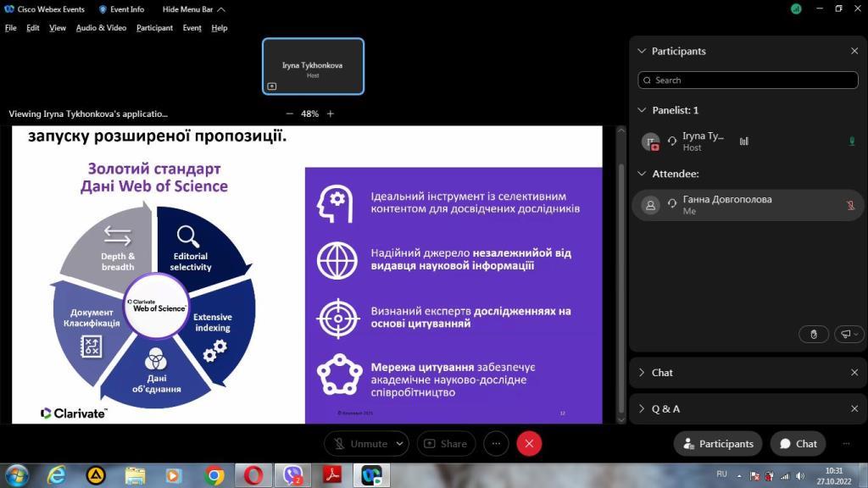The image size is (868, 488).
Task: Expand the Chat panel section
Action: pos(642,373)
